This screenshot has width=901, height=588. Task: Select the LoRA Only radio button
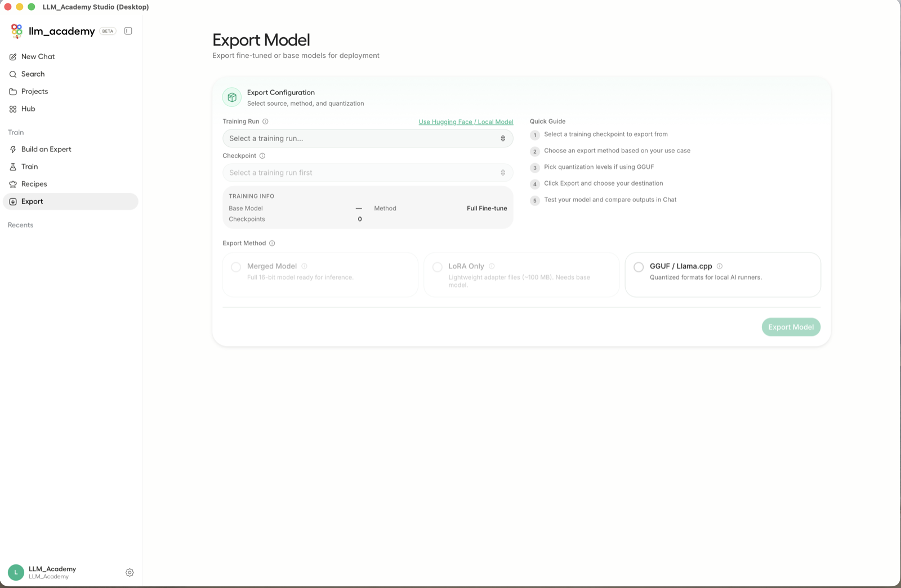(438, 267)
